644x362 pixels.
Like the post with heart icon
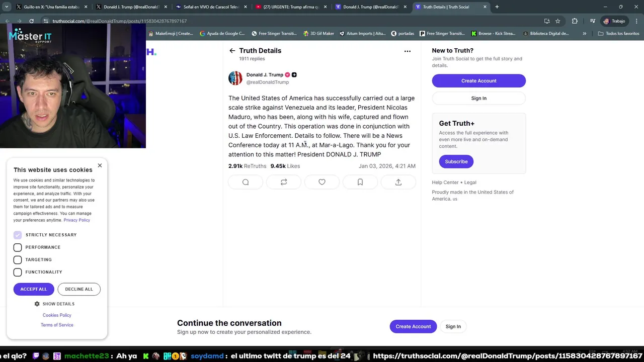tap(322, 182)
